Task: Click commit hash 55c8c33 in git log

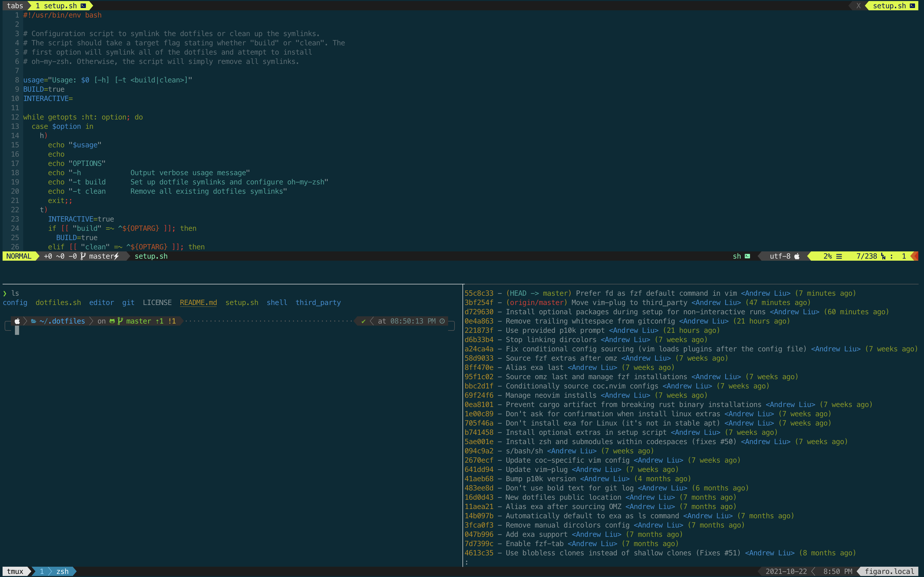Action: pyautogui.click(x=479, y=293)
